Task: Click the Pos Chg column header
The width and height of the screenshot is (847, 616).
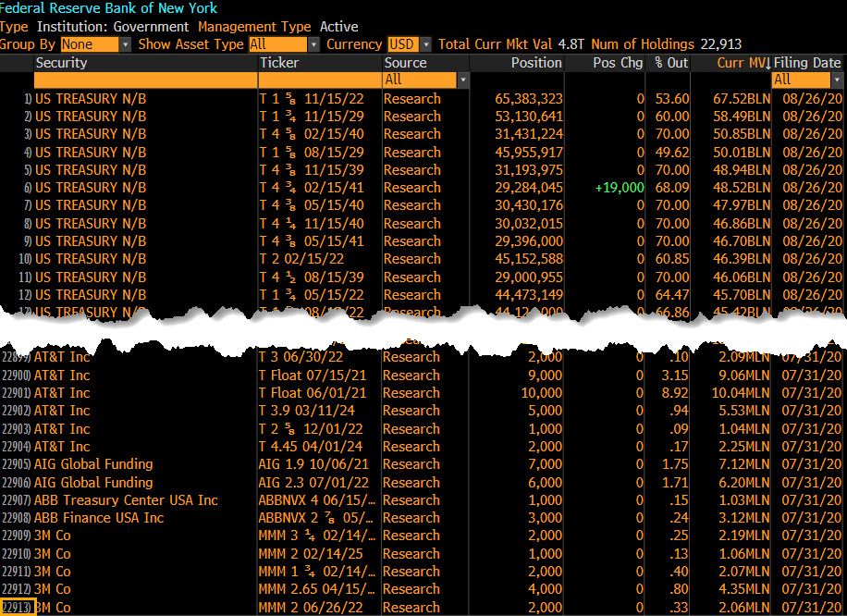Action: pyautogui.click(x=618, y=63)
